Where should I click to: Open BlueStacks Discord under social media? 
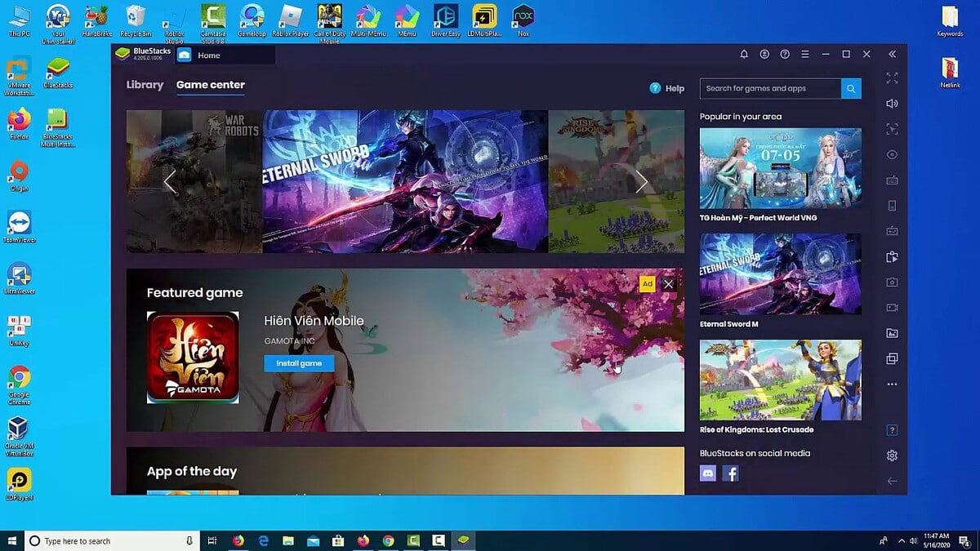[707, 473]
